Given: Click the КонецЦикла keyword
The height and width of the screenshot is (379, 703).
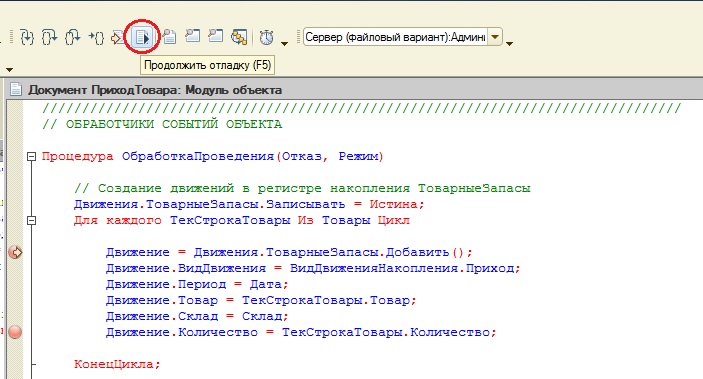Looking at the screenshot, I should (x=117, y=364).
